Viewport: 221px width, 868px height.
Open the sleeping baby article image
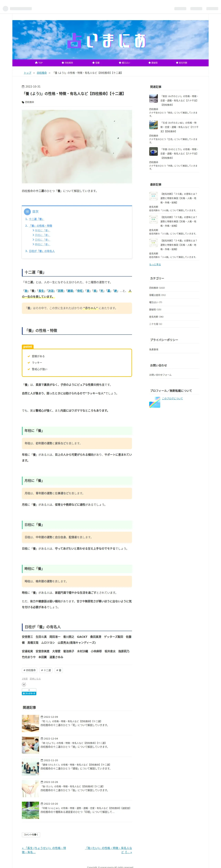(x=77, y=147)
